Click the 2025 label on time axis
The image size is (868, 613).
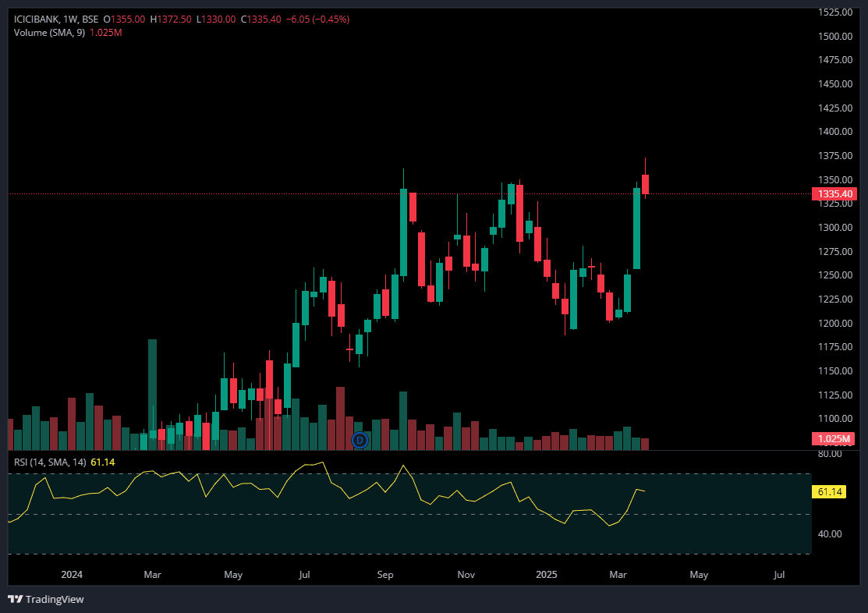[547, 575]
